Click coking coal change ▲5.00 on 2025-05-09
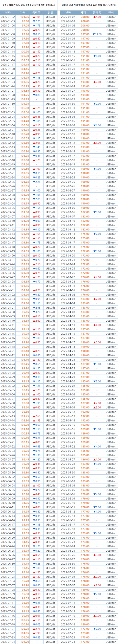This screenshot has height=644, width=118. click(x=97, y=407)
